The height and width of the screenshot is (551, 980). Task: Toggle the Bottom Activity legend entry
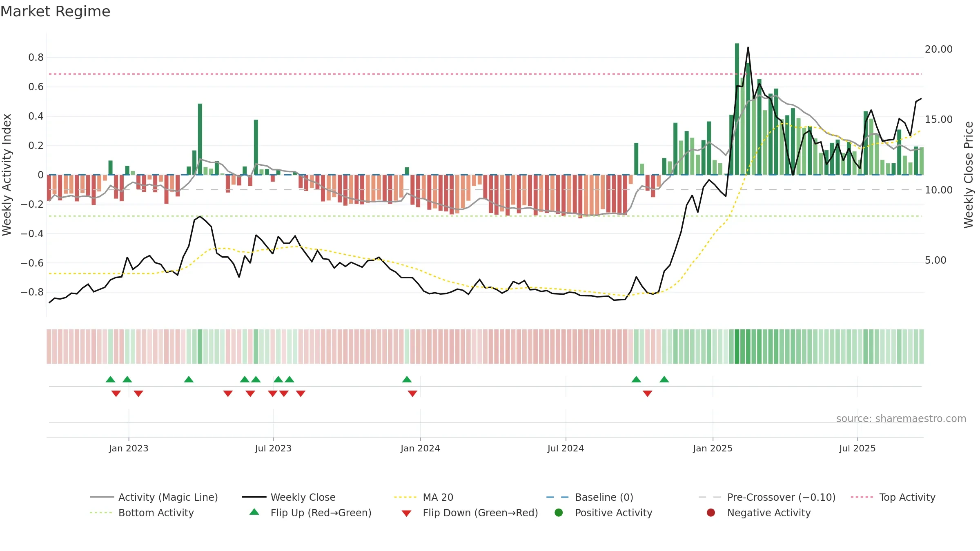tap(142, 513)
